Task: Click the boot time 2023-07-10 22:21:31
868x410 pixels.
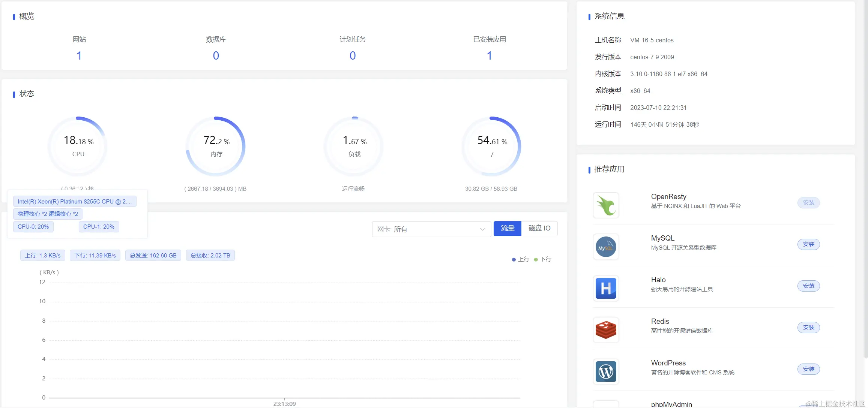Action: (x=658, y=108)
